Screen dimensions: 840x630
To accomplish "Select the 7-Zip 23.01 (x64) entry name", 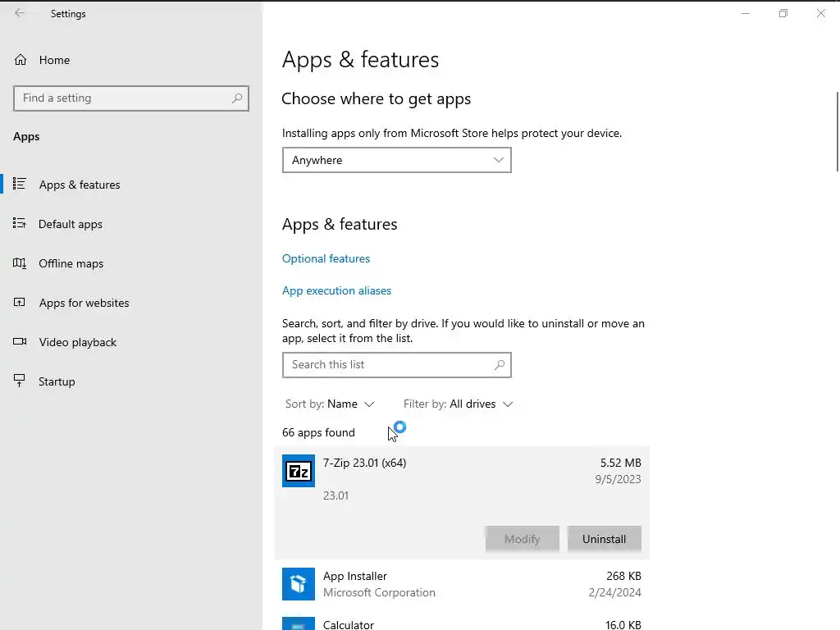I will pyautogui.click(x=364, y=463).
